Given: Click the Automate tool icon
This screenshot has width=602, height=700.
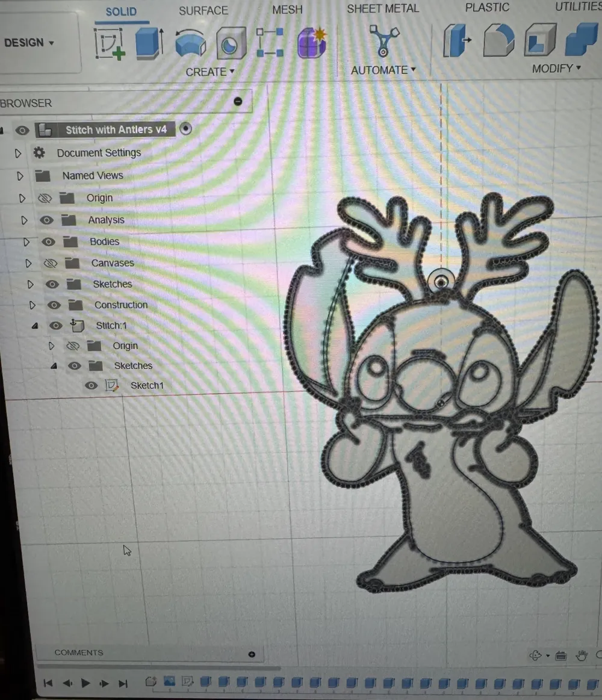Looking at the screenshot, I should coord(383,41).
